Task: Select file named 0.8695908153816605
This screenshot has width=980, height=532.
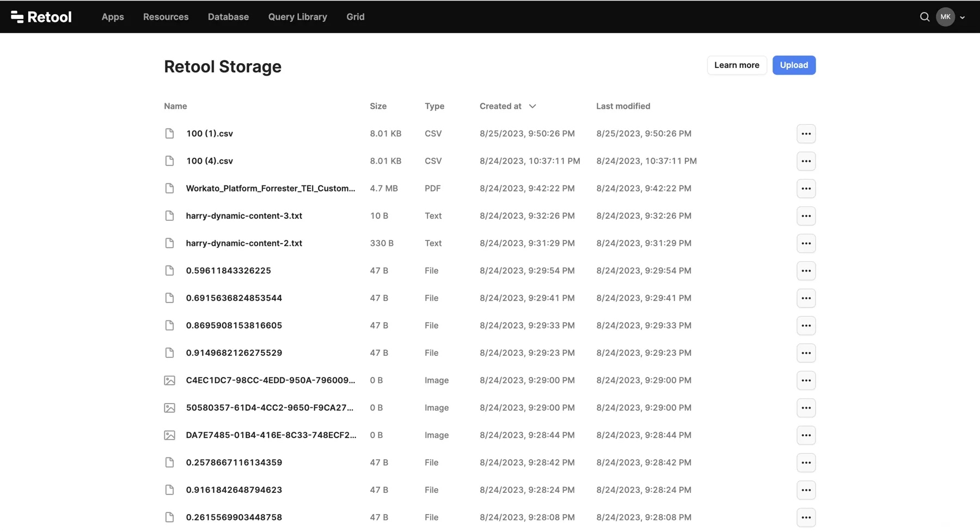Action: (234, 325)
